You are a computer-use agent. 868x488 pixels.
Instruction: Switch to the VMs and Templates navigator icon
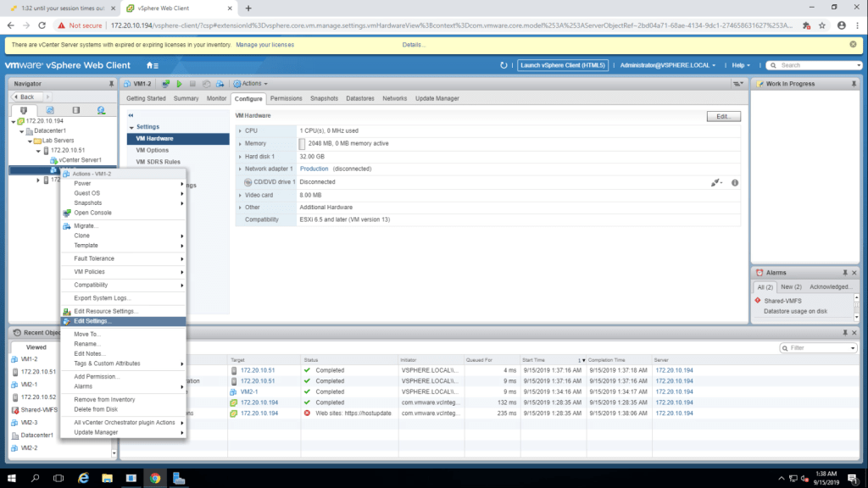[x=50, y=110]
